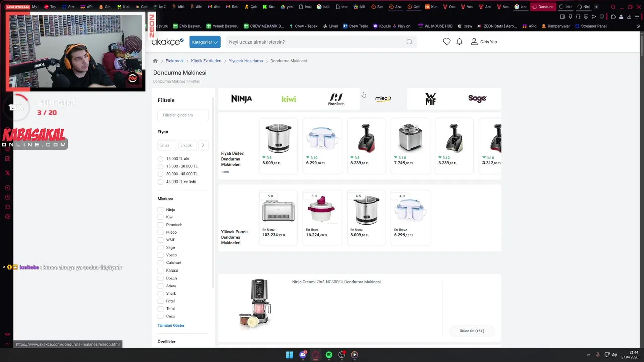Focus the Filtreler içinde ara field

tap(183, 115)
